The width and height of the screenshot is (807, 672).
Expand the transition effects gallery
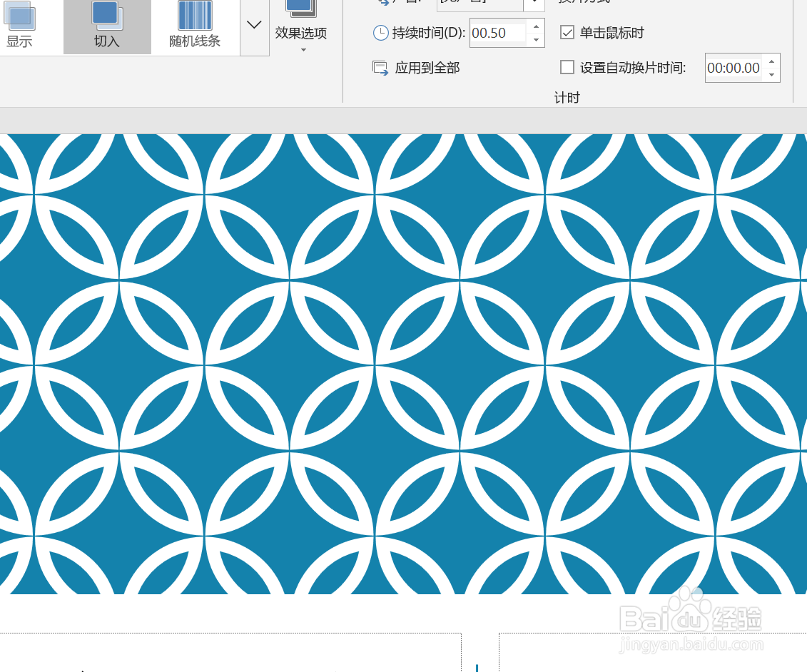(254, 25)
